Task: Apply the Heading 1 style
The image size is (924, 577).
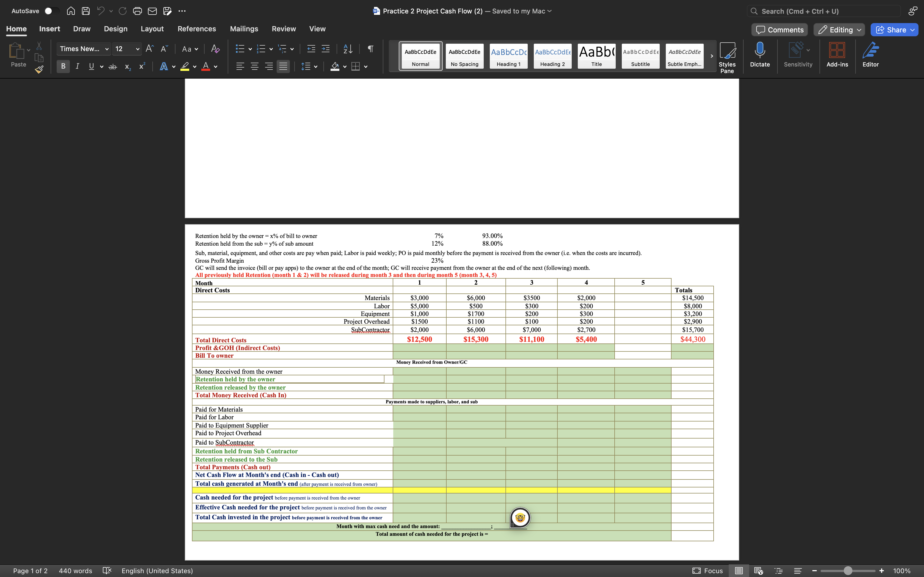Action: click(508, 56)
